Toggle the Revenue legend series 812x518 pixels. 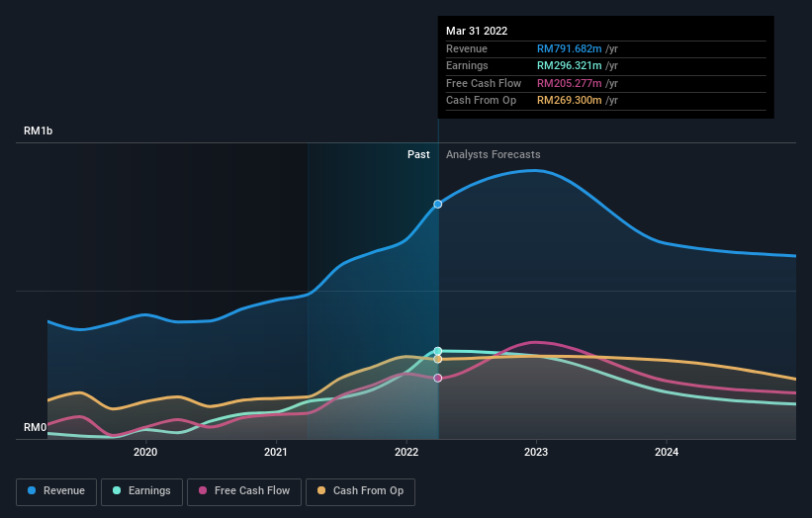coord(56,491)
